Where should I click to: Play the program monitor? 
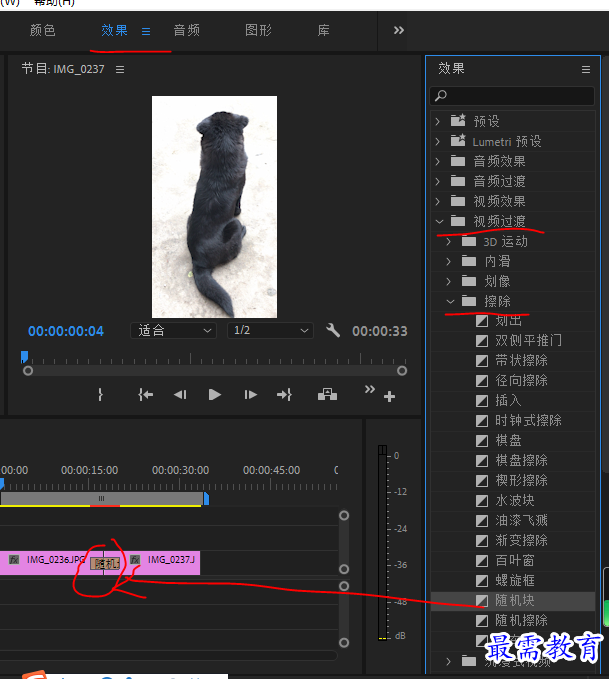tap(214, 394)
